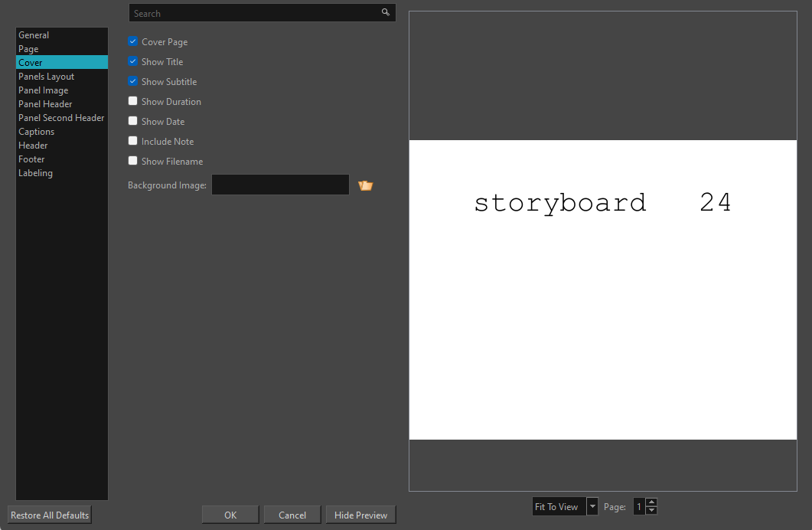This screenshot has height=530, width=812.
Task: Select the General category
Action: (x=62, y=34)
